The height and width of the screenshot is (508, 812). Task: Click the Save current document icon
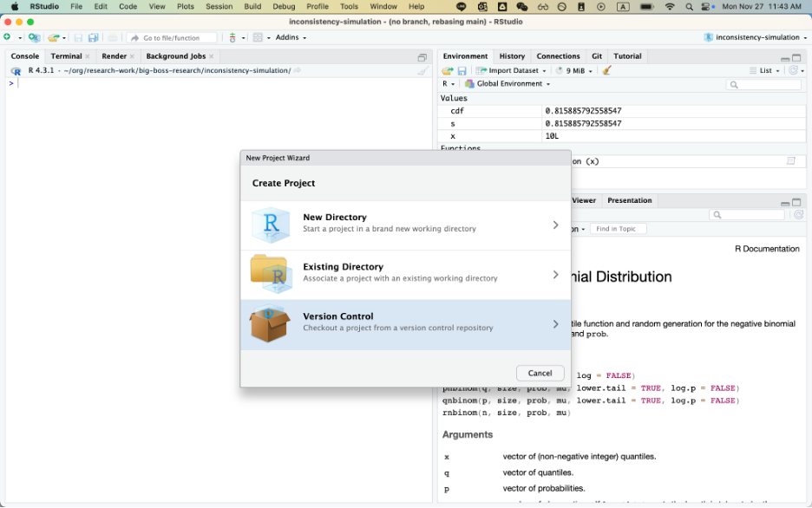tap(78, 37)
